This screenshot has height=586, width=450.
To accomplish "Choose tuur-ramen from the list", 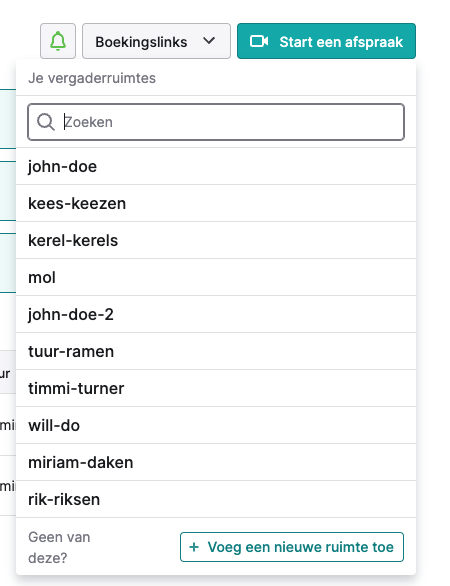I will click(x=216, y=351).
